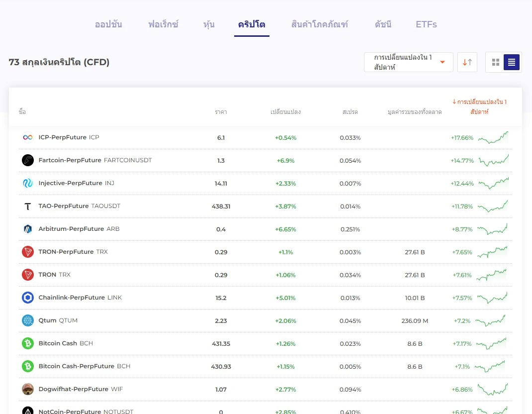Click the Dogwifhat dog logo icon
Screen dimensions: 532x414
28,389
